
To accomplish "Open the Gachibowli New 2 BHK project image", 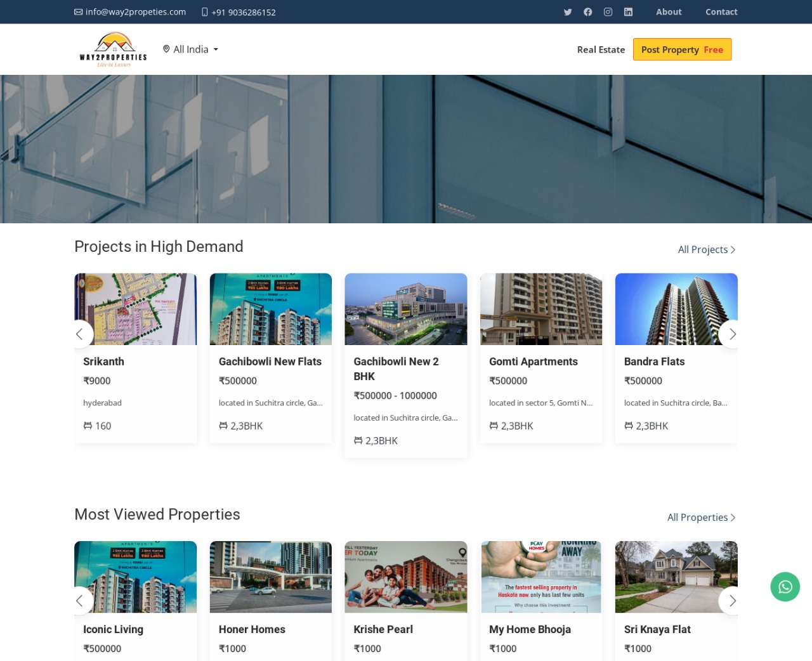I will (406, 309).
